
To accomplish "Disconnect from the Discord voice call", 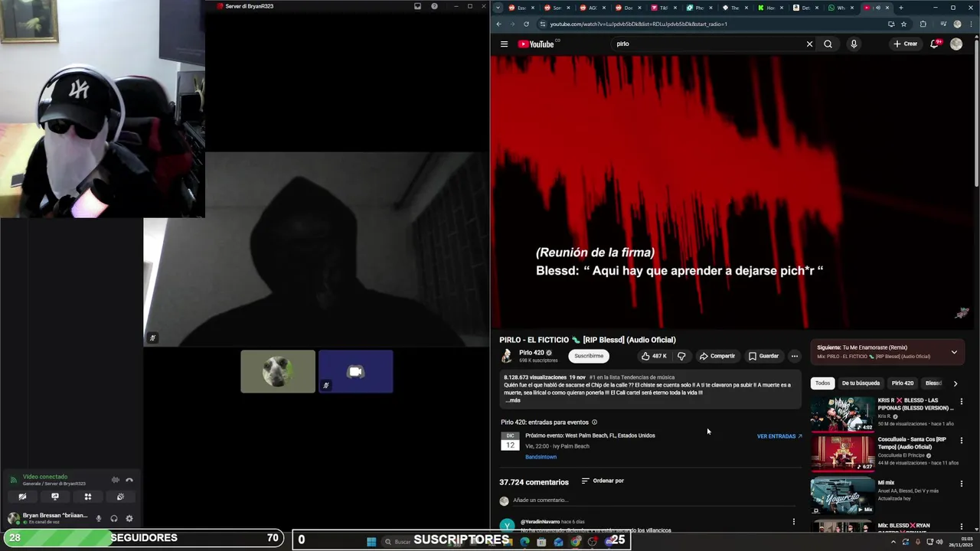I will click(129, 480).
